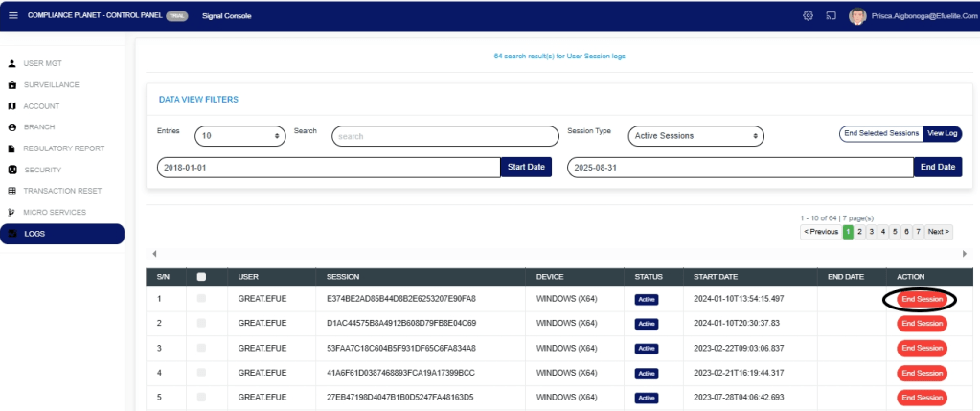Open the Entries count dropdown
The height and width of the screenshot is (411, 980).
coord(239,136)
